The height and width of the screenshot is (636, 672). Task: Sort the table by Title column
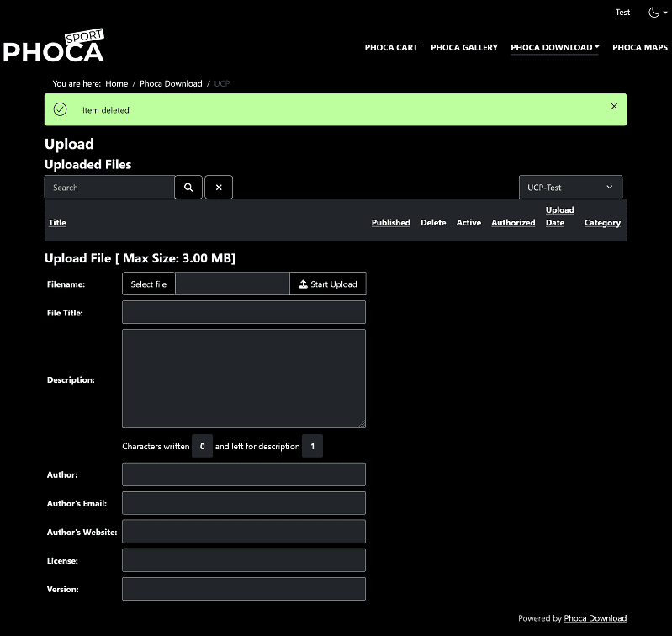(x=57, y=223)
